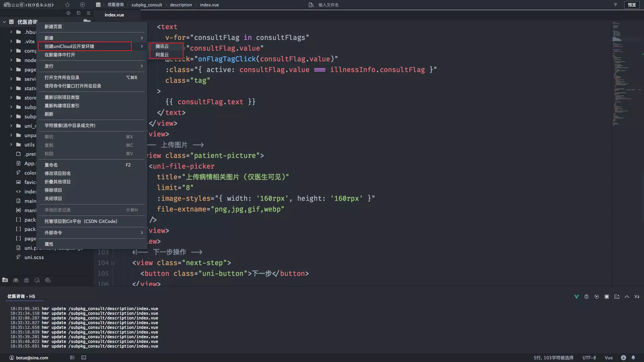Screen dimensions: 644x362
Task: Open the 外部命令 submenu arrow
Action: click(142, 233)
